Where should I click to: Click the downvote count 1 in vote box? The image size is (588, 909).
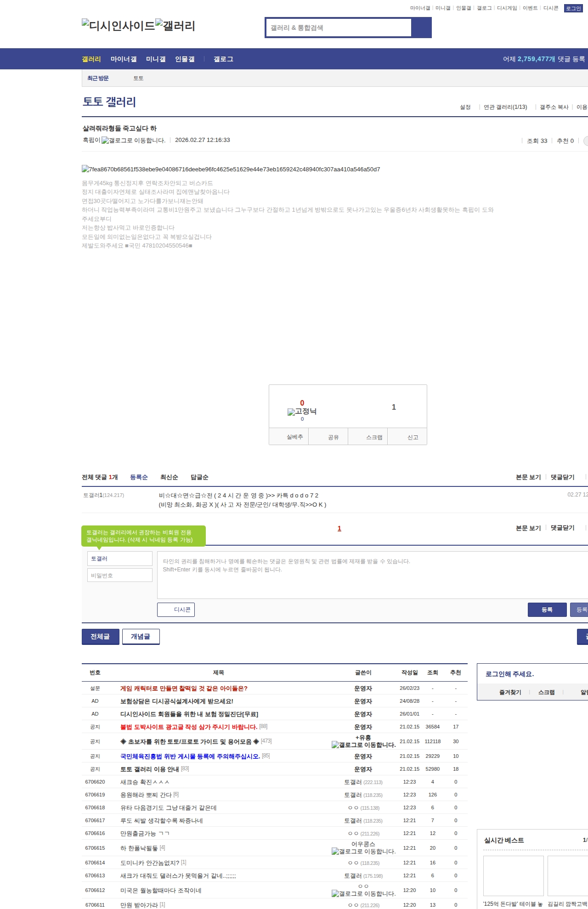pyautogui.click(x=394, y=407)
